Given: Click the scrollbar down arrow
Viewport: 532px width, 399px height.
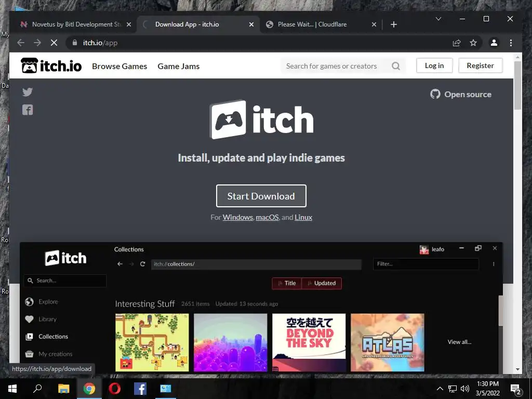Looking at the screenshot, I should click(518, 369).
